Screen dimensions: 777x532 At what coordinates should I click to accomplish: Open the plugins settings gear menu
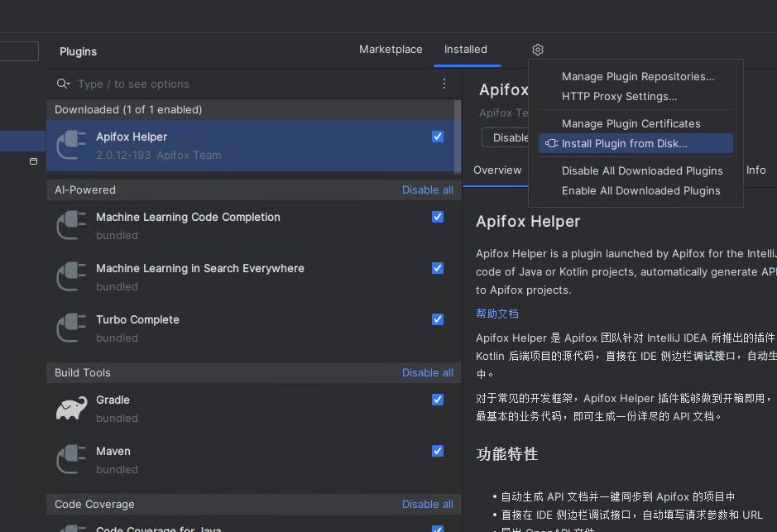[538, 50]
